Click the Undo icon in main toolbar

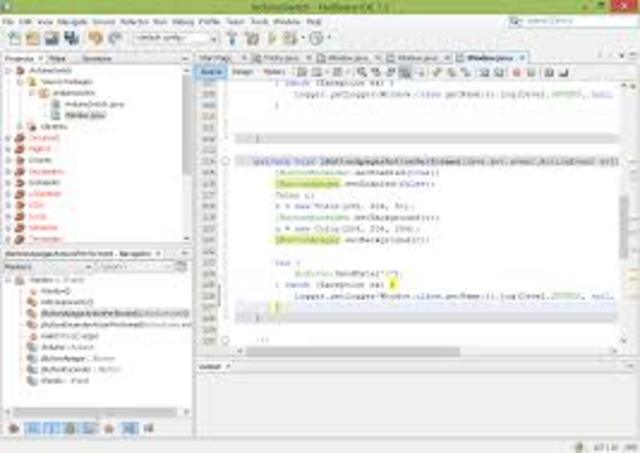click(x=96, y=38)
